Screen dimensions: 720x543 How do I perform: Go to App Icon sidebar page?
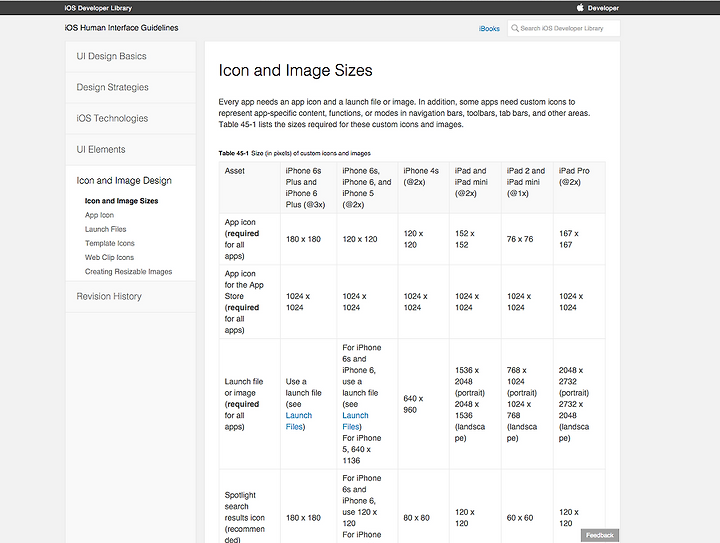[x=99, y=215]
